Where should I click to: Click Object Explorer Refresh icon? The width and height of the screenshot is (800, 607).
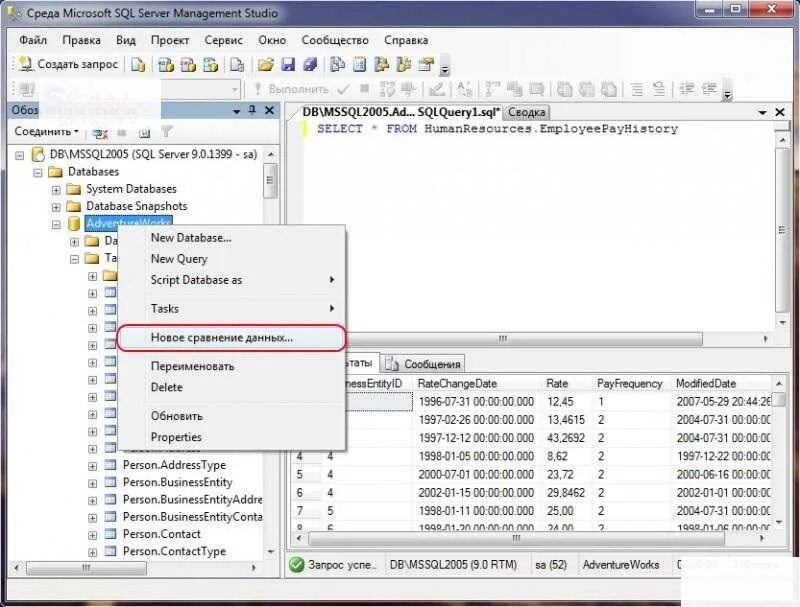click(x=145, y=133)
